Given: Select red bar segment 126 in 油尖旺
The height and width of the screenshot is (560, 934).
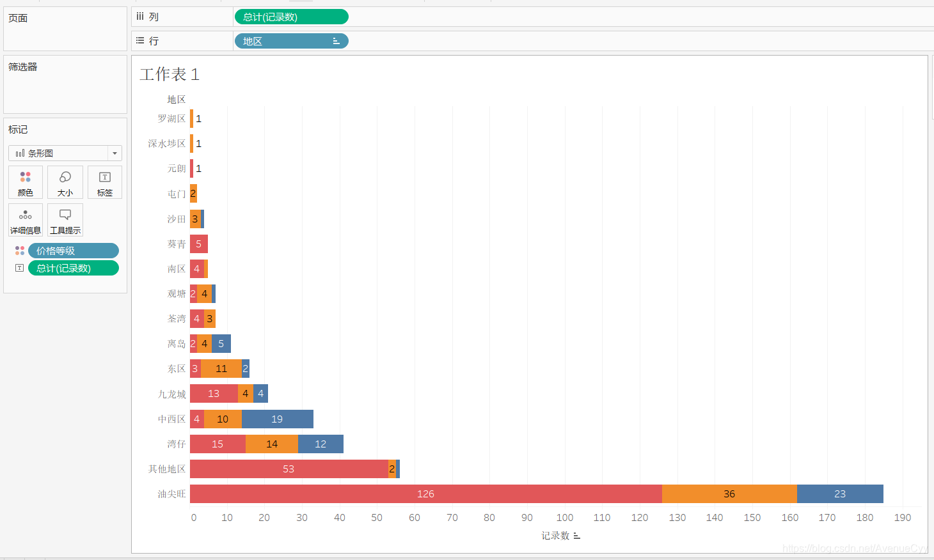Looking at the screenshot, I should point(426,494).
